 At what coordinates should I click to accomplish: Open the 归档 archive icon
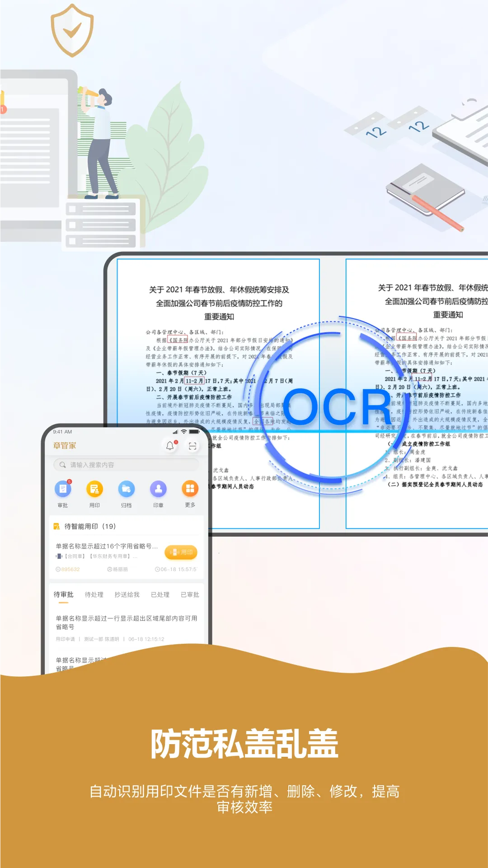(127, 489)
